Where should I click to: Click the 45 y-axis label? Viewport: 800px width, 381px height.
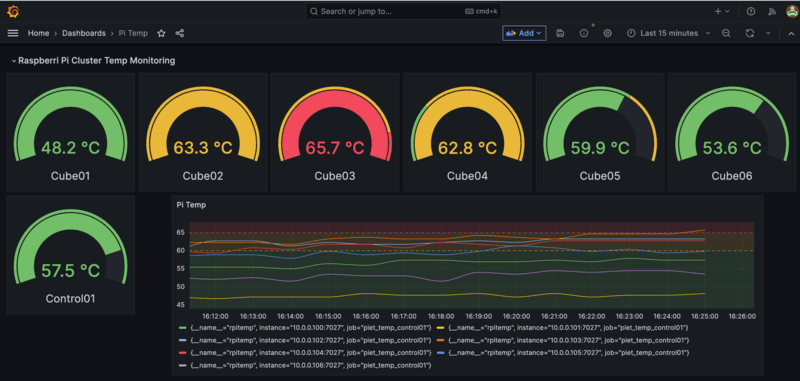pyautogui.click(x=180, y=305)
